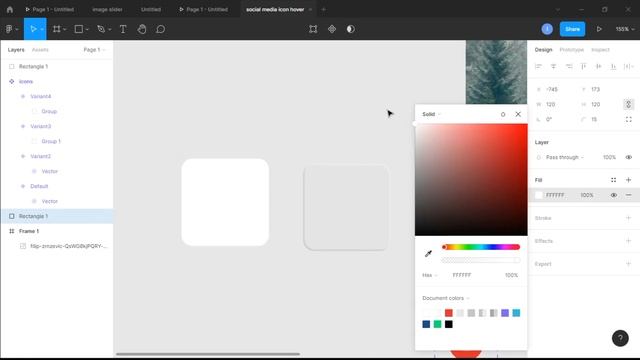The height and width of the screenshot is (360, 640).
Task: Open blend mode drop icon in color picker
Action: (503, 114)
